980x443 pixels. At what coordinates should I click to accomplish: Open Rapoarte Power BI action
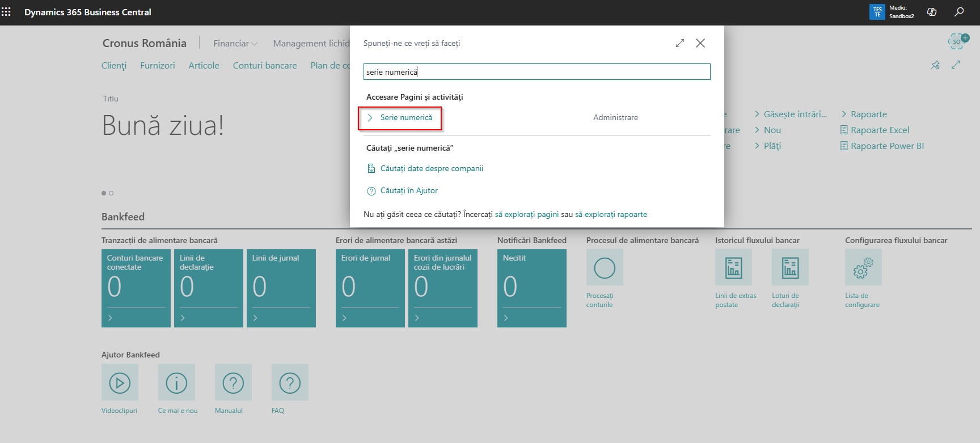882,146
